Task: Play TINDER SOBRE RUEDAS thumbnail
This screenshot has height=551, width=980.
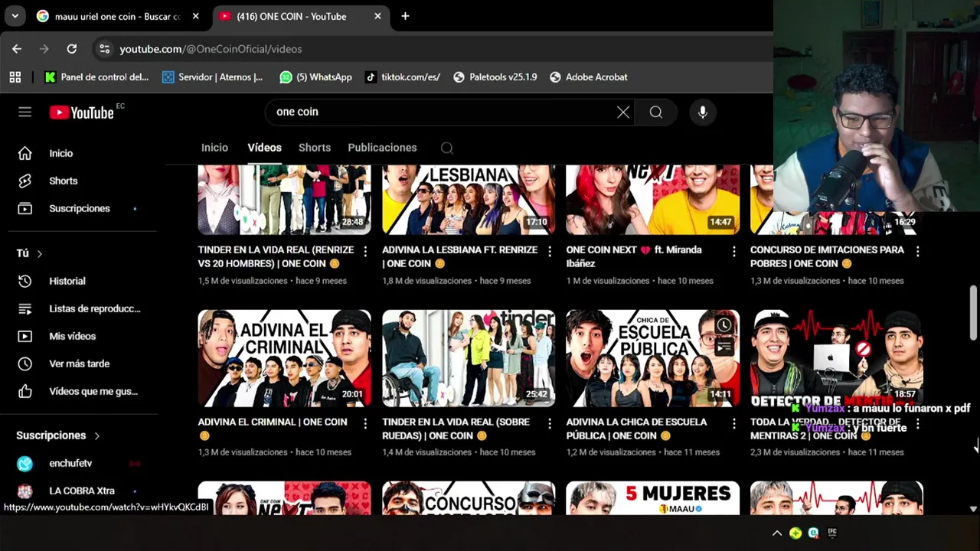Action: click(x=469, y=358)
